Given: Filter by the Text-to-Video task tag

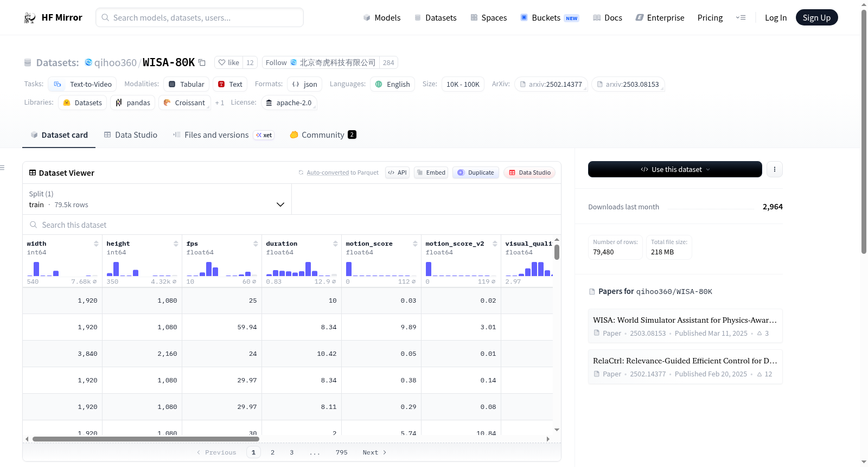Looking at the screenshot, I should coord(82,84).
